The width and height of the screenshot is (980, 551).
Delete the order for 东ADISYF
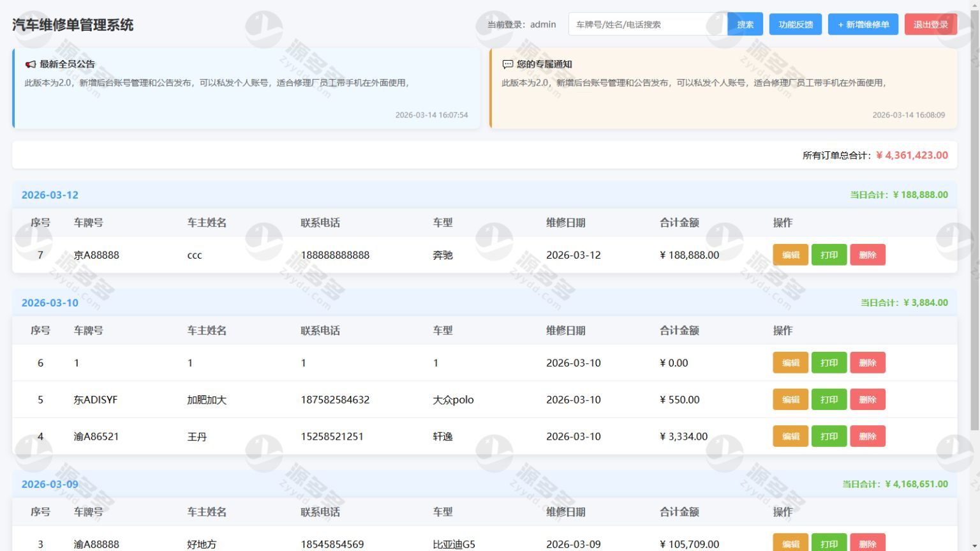click(868, 399)
